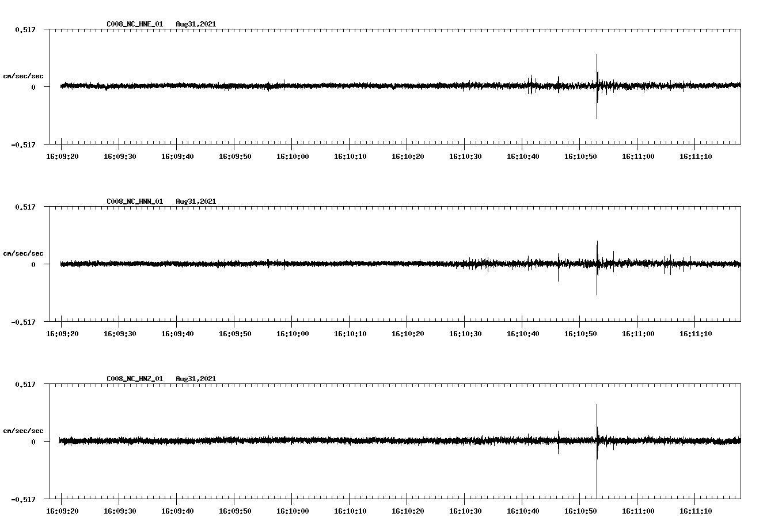Click the 16:10:50 time label under the HNE plot

pos(580,157)
